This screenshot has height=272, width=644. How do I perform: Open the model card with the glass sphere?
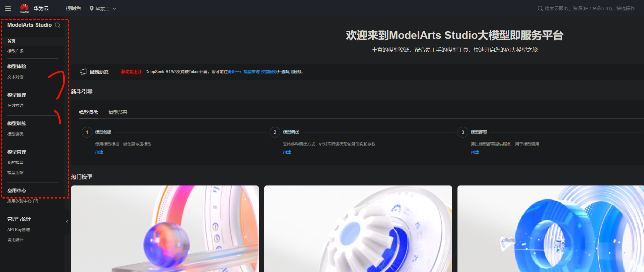pyautogui.click(x=165, y=229)
